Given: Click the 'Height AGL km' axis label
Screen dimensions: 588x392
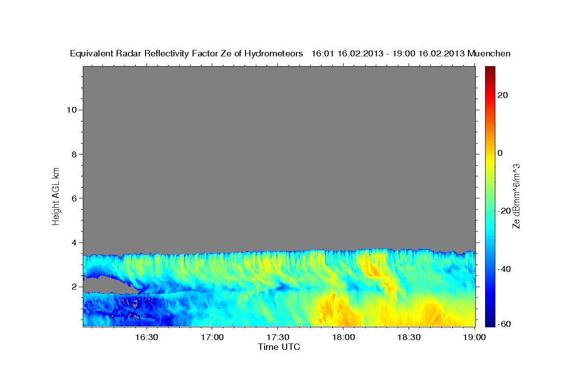Looking at the screenshot, I should 56,196.
